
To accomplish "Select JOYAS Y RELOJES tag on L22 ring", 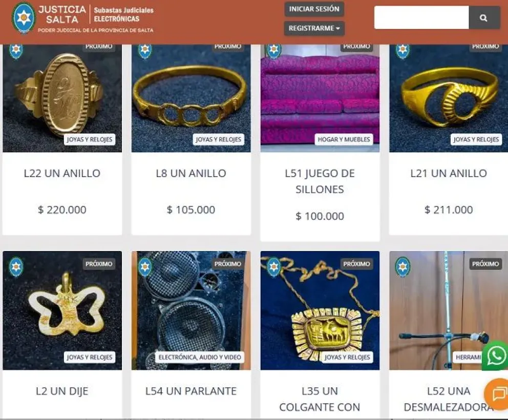I will pyautogui.click(x=90, y=139).
